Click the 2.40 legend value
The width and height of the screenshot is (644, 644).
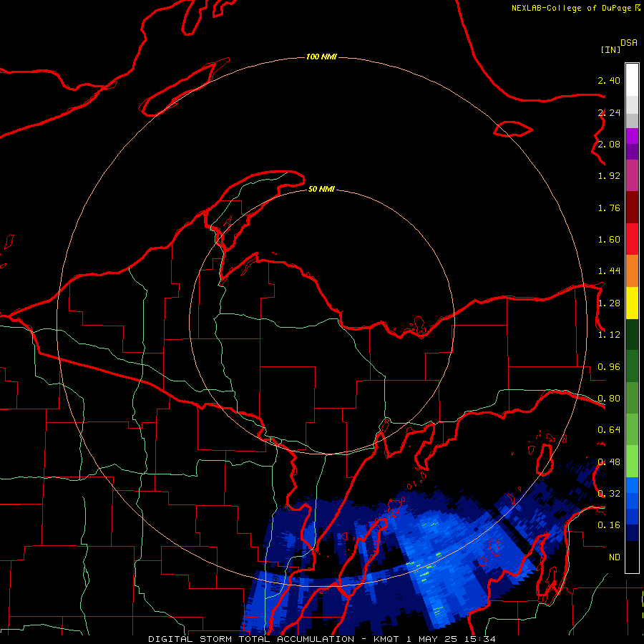click(609, 80)
